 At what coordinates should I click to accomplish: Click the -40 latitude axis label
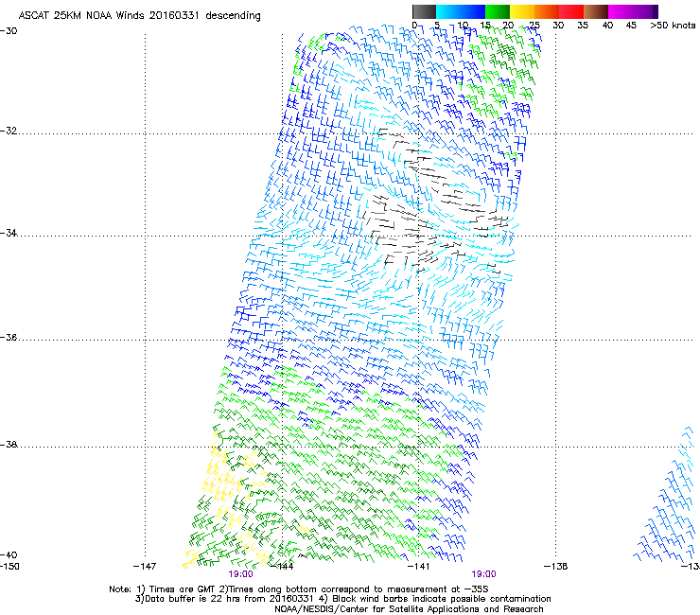(x=9, y=554)
